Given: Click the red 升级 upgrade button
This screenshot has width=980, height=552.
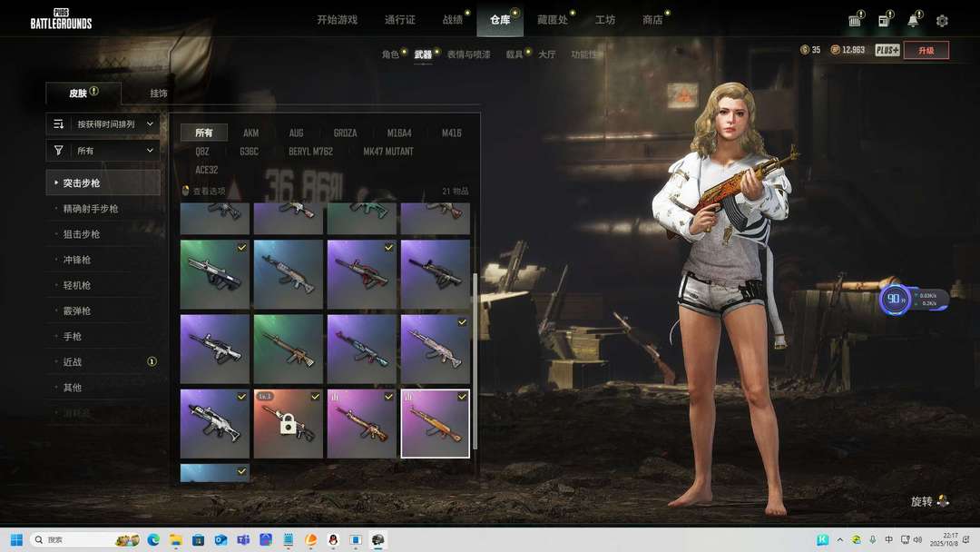Looking at the screenshot, I should point(926,50).
